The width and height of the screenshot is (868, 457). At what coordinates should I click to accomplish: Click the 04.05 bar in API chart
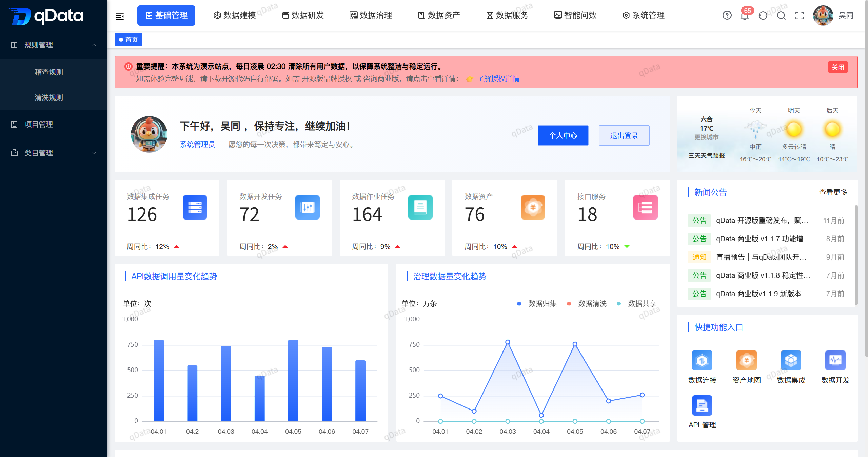coord(293,381)
